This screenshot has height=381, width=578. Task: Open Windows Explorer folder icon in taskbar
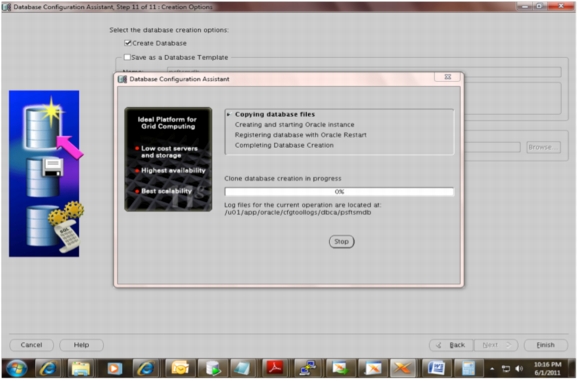[x=80, y=368]
